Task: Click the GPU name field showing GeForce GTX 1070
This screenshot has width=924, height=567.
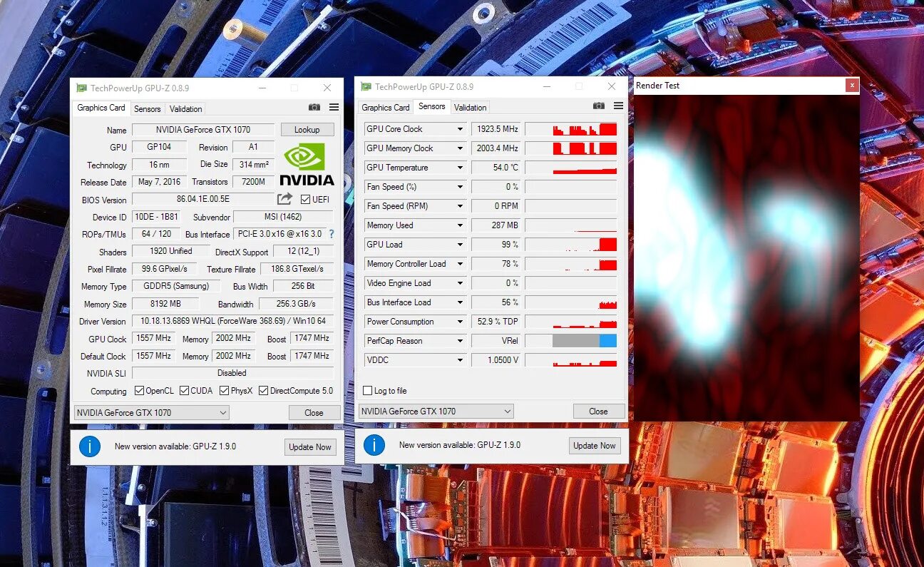Action: coord(203,130)
